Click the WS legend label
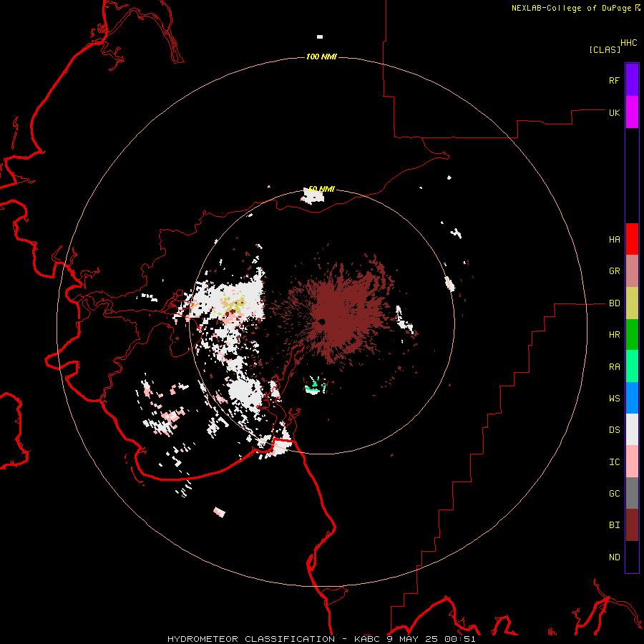 614,399
